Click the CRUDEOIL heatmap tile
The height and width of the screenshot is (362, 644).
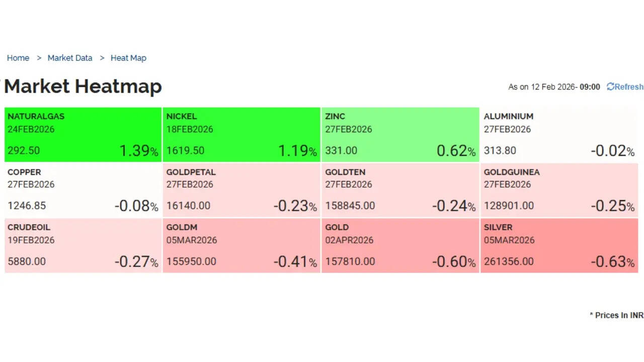pos(83,245)
